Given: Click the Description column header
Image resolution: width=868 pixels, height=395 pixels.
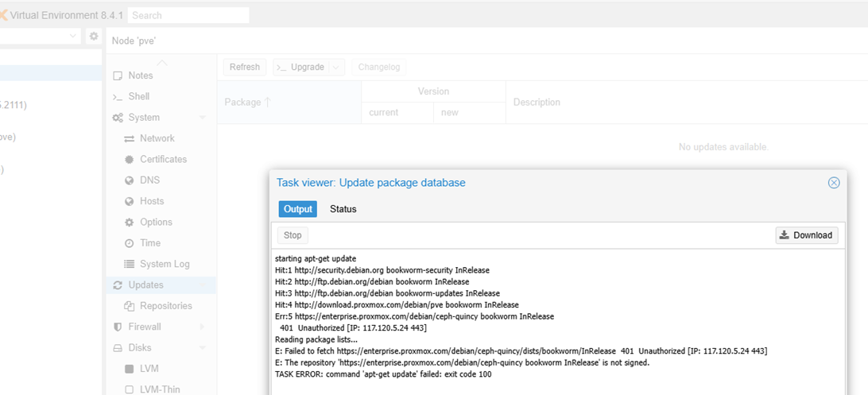Looking at the screenshot, I should 687,103.
